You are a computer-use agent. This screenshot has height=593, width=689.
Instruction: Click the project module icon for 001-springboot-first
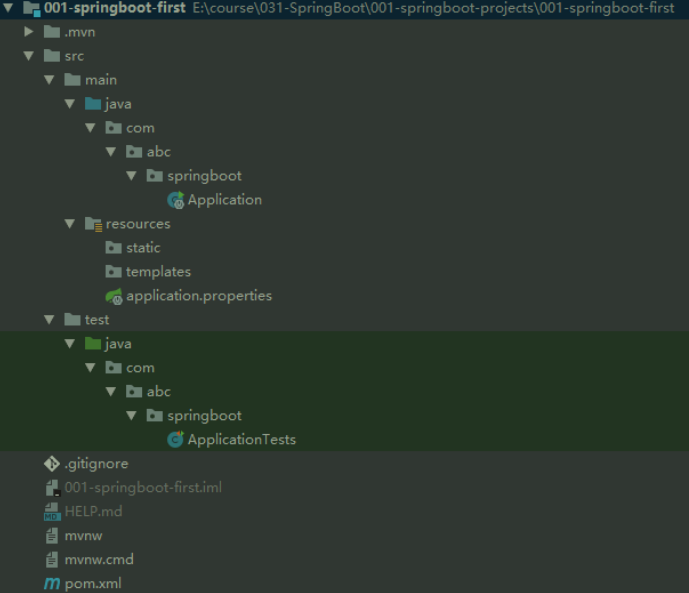(x=32, y=8)
